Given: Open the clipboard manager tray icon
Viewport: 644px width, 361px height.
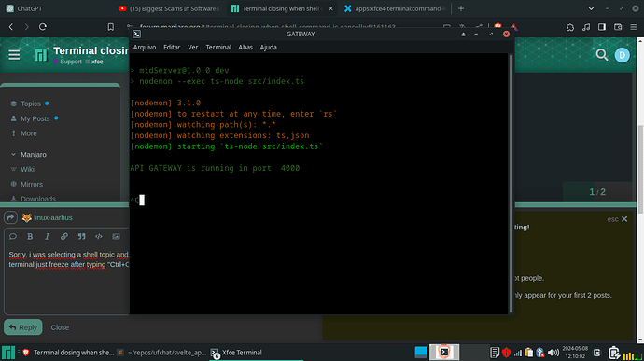Looking at the screenshot, I should click(528, 353).
